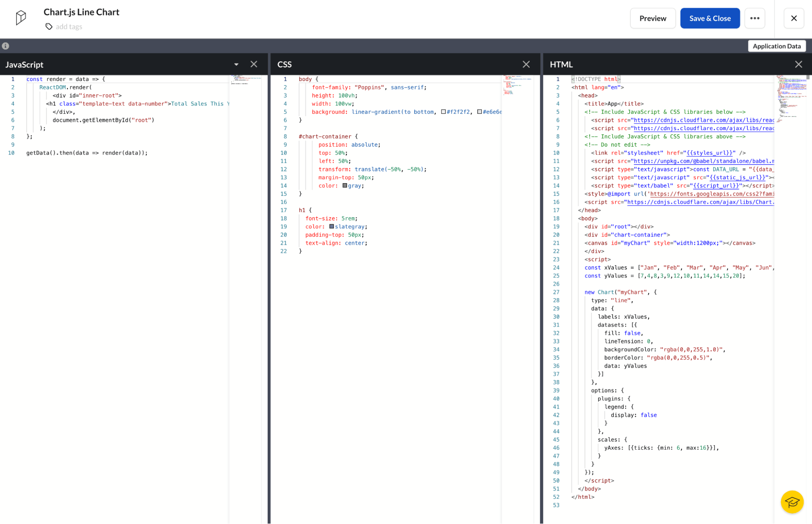The image size is (812, 524).
Task: Click the {{styles_url}} link in HTML
Action: (x=709, y=153)
